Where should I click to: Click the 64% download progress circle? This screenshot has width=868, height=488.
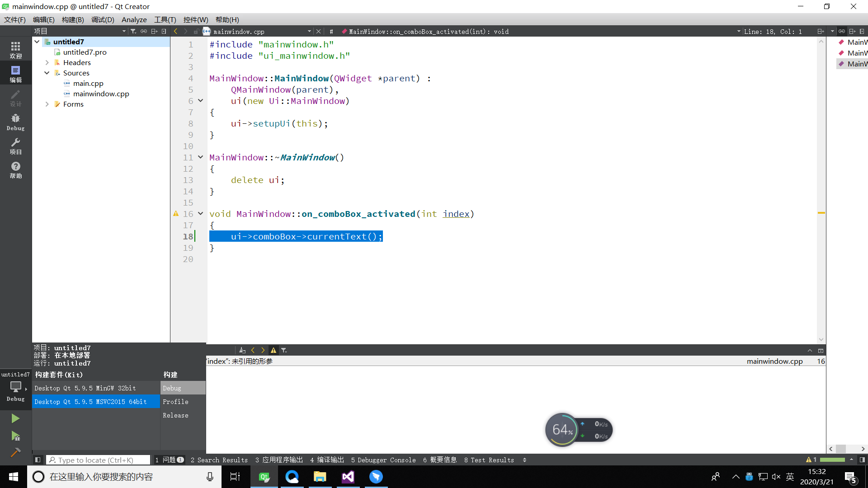[562, 429]
